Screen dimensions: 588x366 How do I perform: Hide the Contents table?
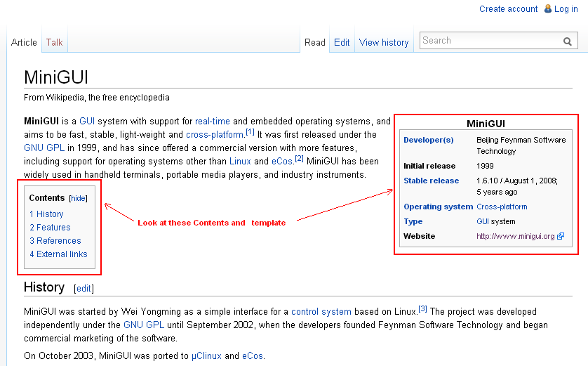78,199
